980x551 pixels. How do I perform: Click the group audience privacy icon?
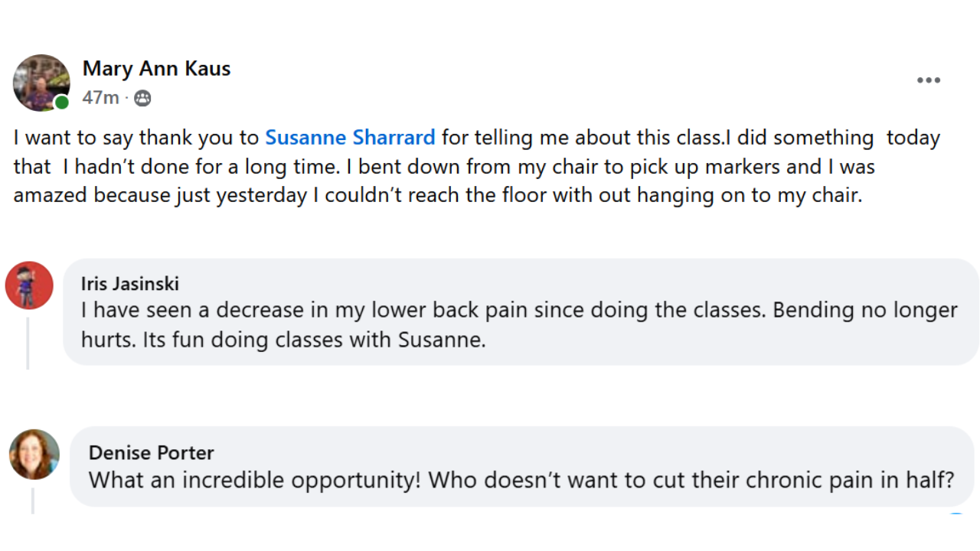[x=142, y=98]
